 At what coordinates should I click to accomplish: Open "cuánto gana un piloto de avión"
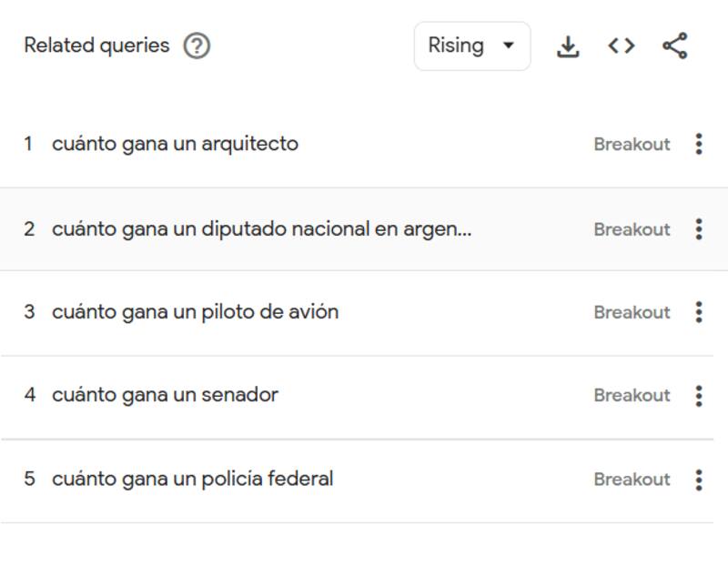pyautogui.click(x=195, y=312)
